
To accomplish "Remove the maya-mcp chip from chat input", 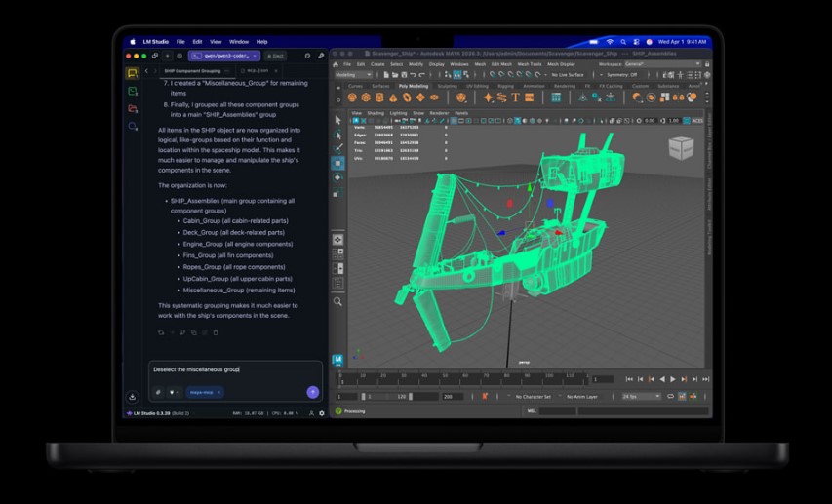I will (219, 392).
